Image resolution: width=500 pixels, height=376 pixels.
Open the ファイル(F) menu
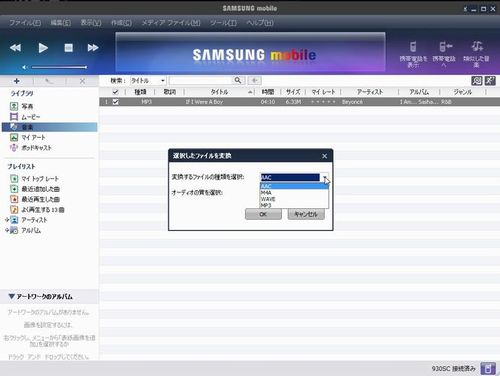point(25,23)
